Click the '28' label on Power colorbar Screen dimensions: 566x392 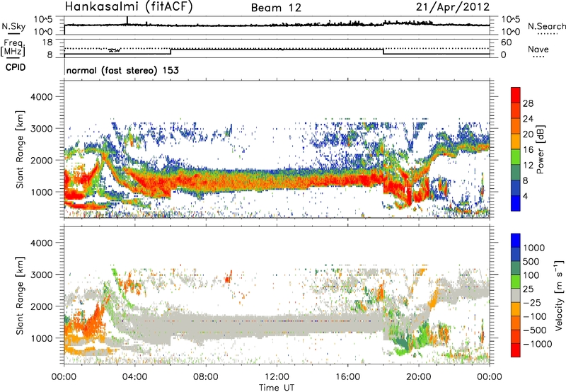tap(528, 103)
